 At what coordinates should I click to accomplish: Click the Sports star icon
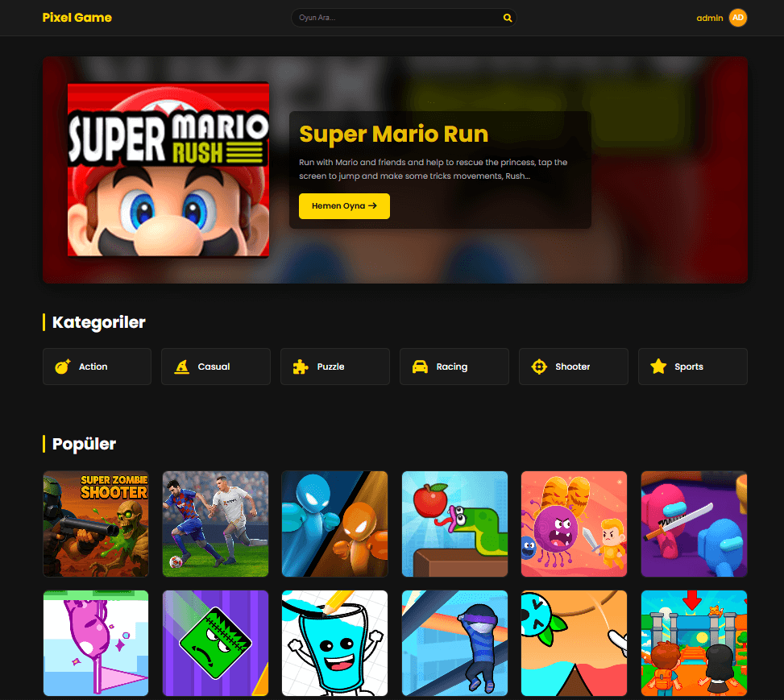point(658,367)
